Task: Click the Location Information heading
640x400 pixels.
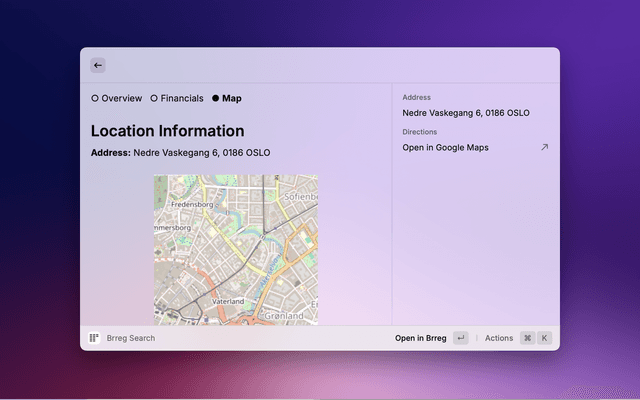Action: tap(167, 131)
